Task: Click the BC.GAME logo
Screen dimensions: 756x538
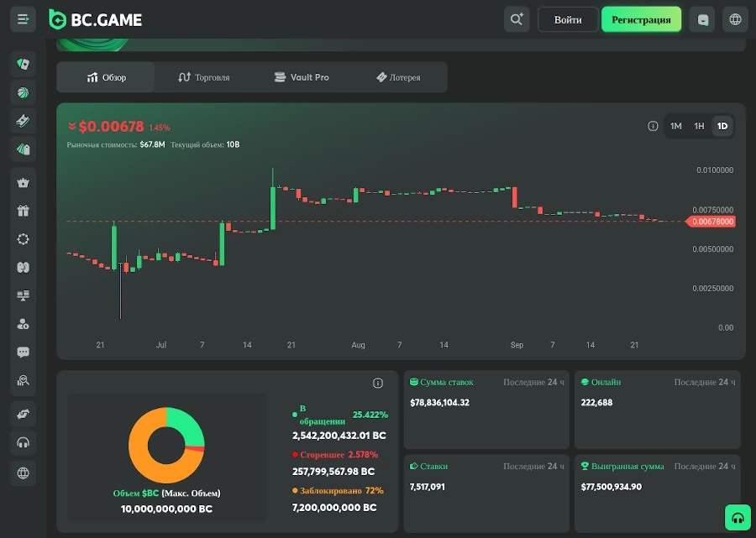Action: coord(95,19)
